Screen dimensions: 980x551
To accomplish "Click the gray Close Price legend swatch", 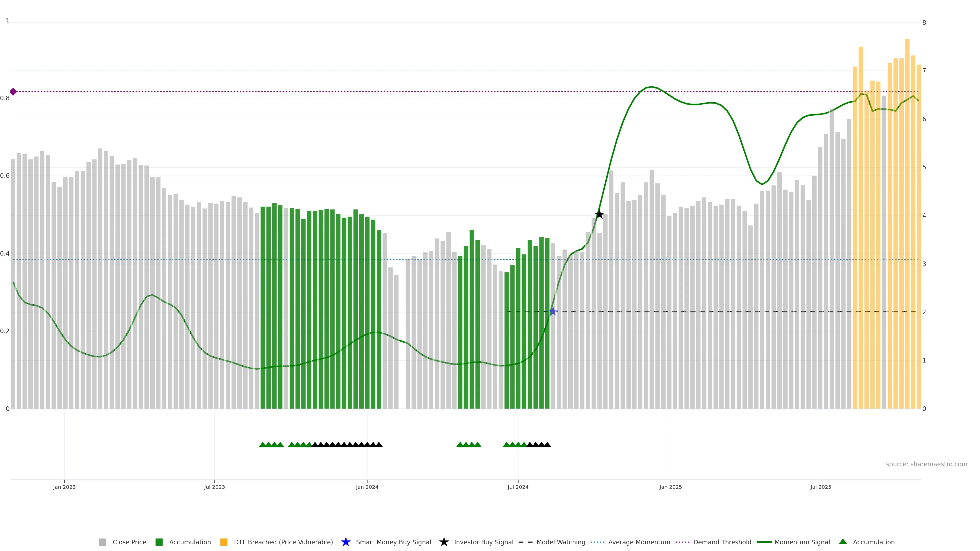I will [x=102, y=542].
